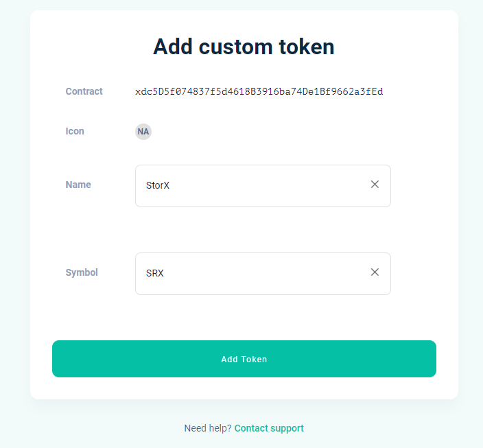Place cursor on StorX text in Name
This screenshot has width=483, height=448.
158,185
